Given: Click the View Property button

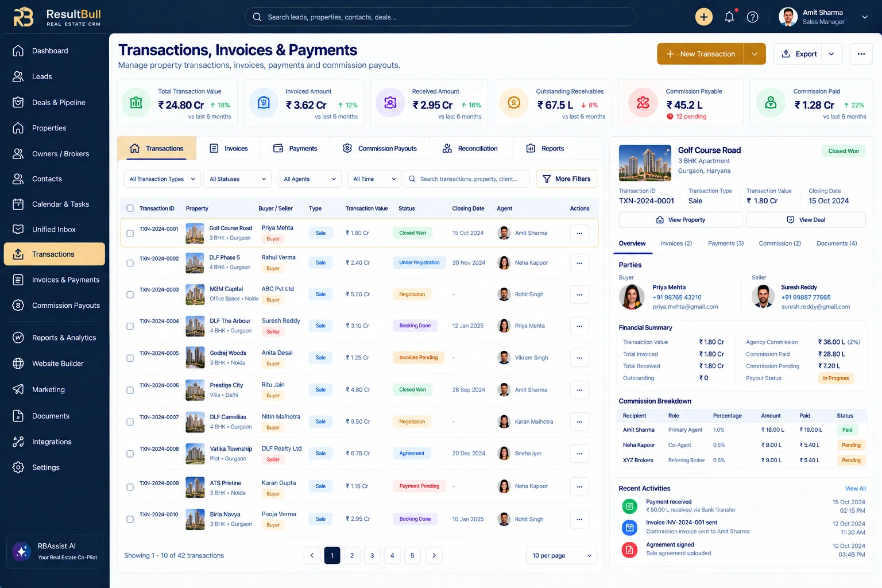Looking at the screenshot, I should pyautogui.click(x=680, y=220).
